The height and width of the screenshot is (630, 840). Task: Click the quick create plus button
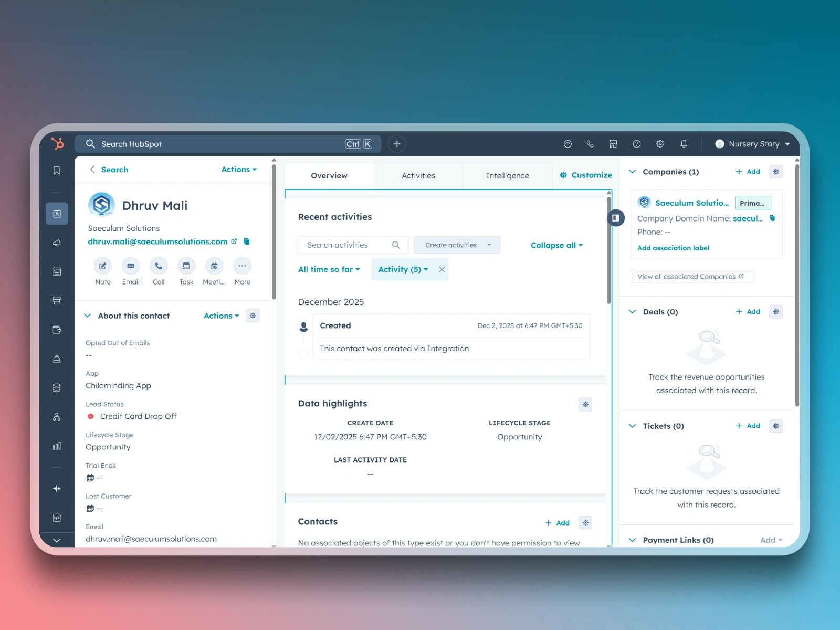point(397,144)
